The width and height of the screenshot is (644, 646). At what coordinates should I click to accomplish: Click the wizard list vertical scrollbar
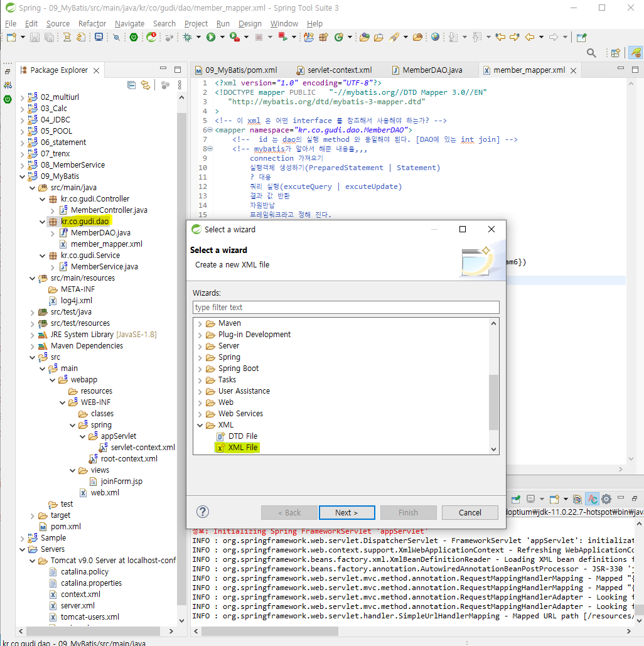[493, 402]
